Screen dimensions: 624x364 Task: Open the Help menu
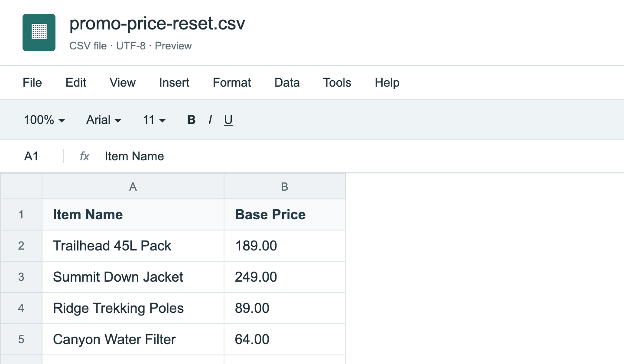click(x=387, y=82)
